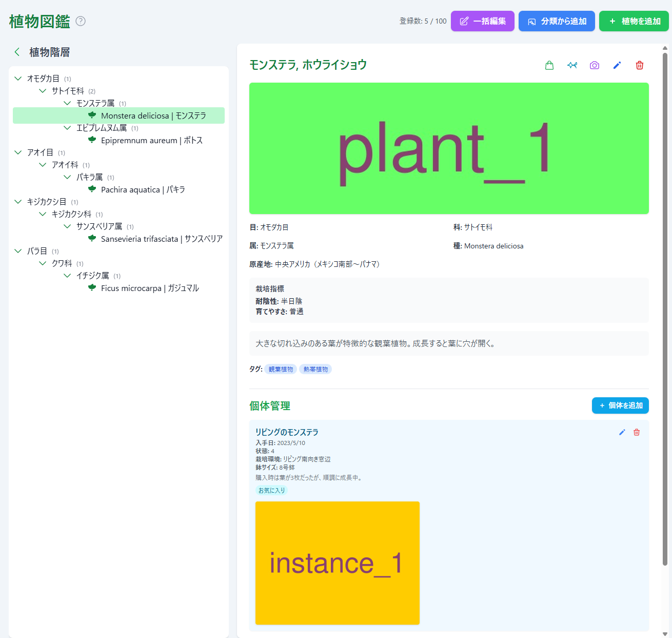The image size is (672, 638).
Task: Click the blue pencil edit icon for plant
Action: tap(617, 65)
